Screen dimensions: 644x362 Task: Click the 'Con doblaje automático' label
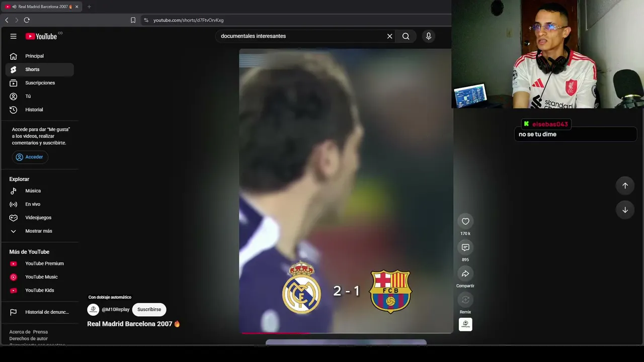(x=110, y=297)
